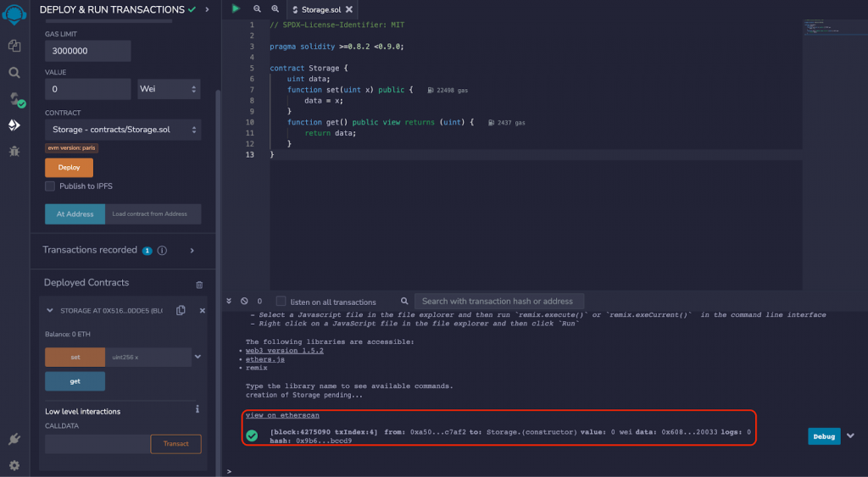Toggle the Publish to IPFS checkbox
The width and height of the screenshot is (868, 477).
point(50,186)
